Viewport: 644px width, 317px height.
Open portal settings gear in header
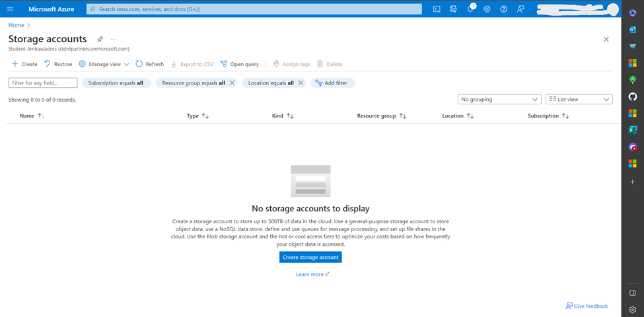tap(487, 9)
